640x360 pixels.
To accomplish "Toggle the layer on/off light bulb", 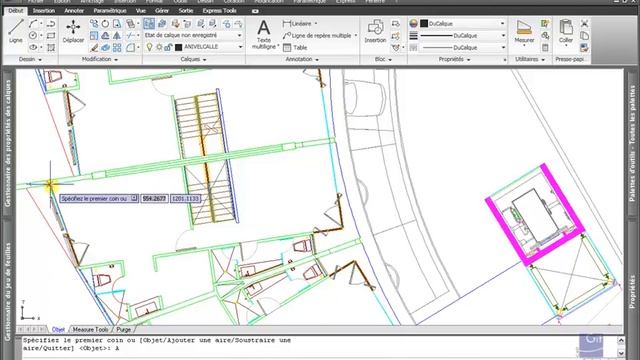I will (x=149, y=47).
